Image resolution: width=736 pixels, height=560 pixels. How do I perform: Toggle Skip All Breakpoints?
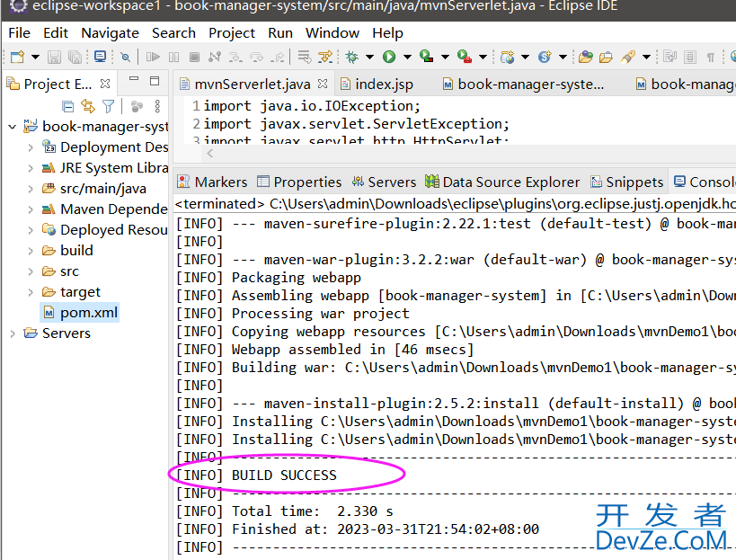coord(125,57)
